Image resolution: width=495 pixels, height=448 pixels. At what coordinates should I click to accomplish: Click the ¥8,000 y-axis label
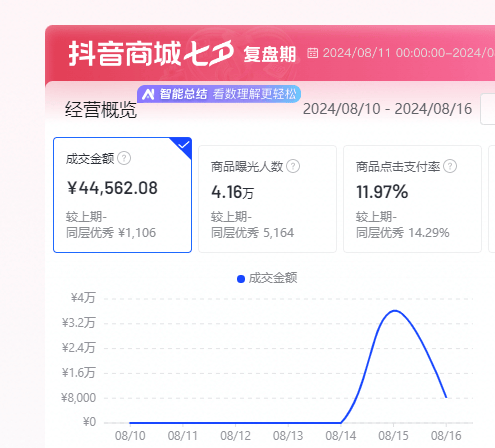[x=78, y=398]
